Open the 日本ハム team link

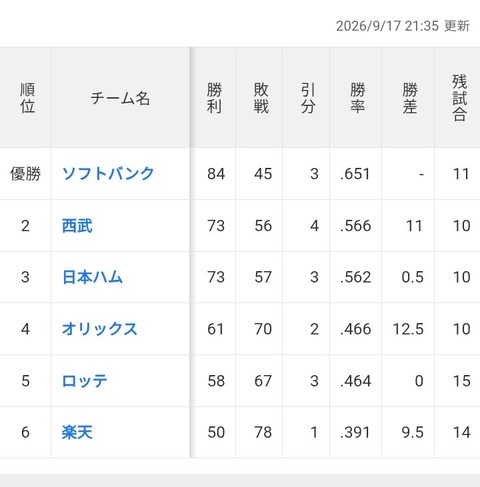92,277
